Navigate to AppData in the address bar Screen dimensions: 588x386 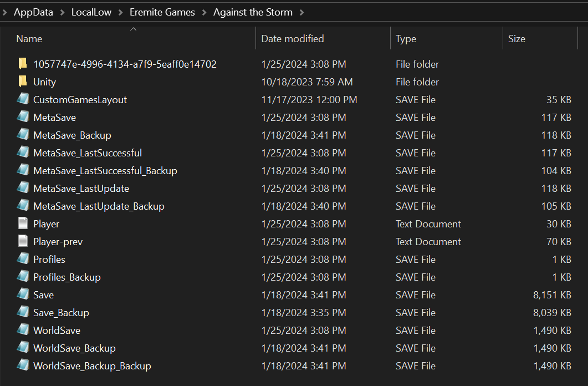coord(33,12)
